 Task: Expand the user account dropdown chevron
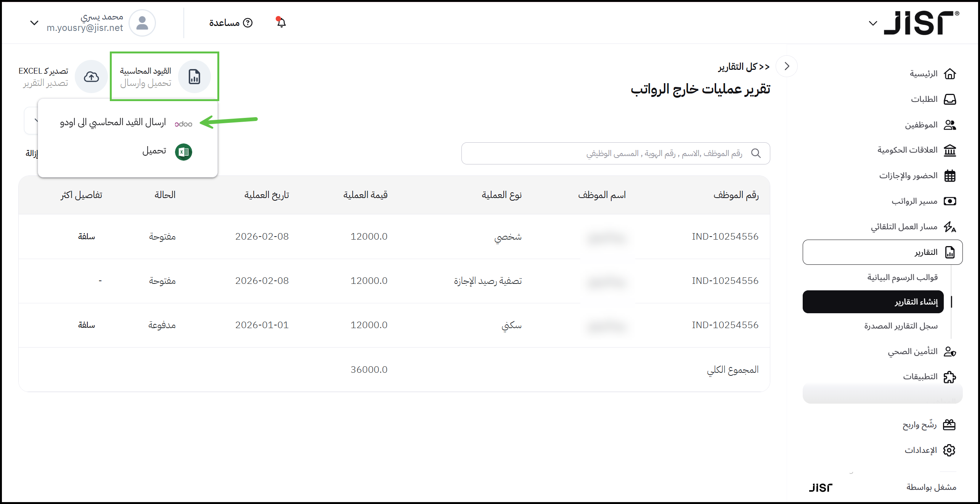click(x=34, y=23)
